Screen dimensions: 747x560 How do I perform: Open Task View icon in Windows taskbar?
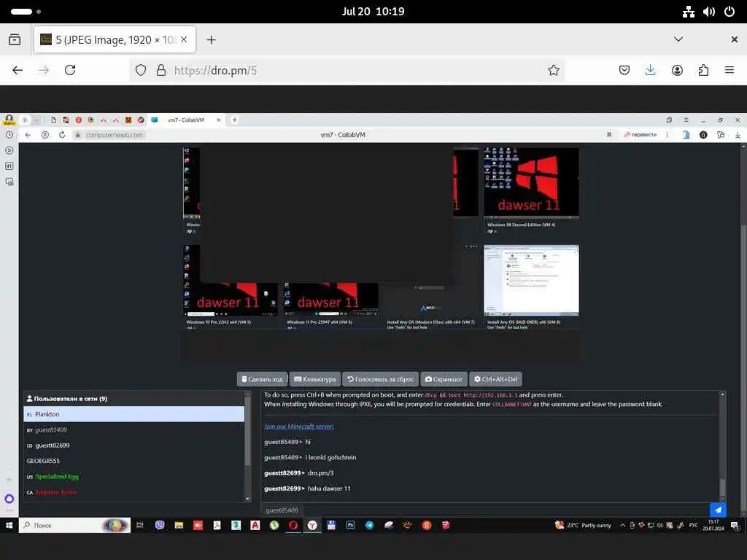139,525
